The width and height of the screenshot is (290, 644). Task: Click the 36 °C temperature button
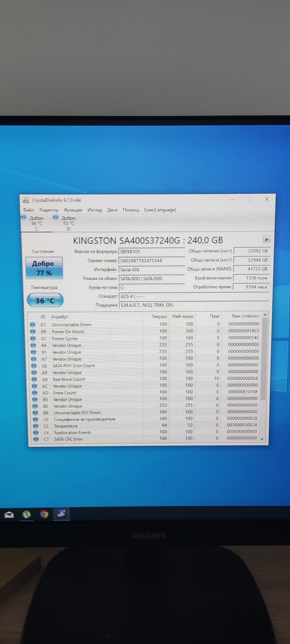click(x=45, y=301)
